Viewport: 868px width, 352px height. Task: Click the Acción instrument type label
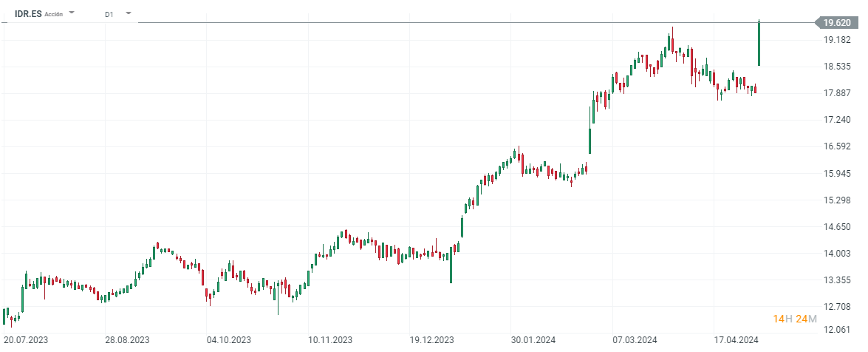coord(53,14)
